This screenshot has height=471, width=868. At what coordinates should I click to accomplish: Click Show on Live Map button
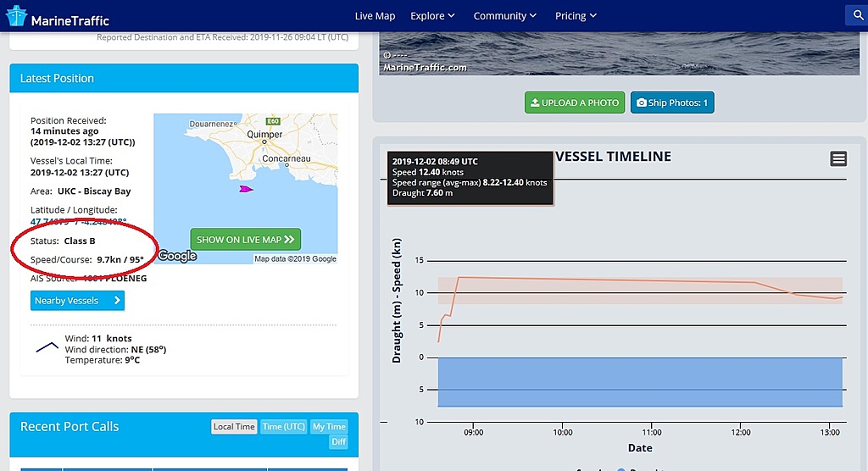pyautogui.click(x=245, y=239)
